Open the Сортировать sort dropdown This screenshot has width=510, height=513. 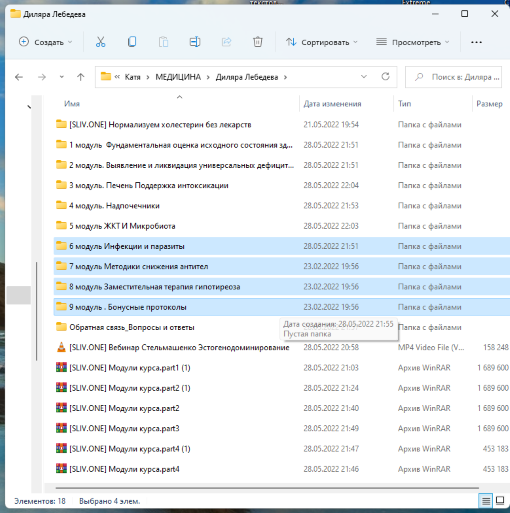click(321, 42)
